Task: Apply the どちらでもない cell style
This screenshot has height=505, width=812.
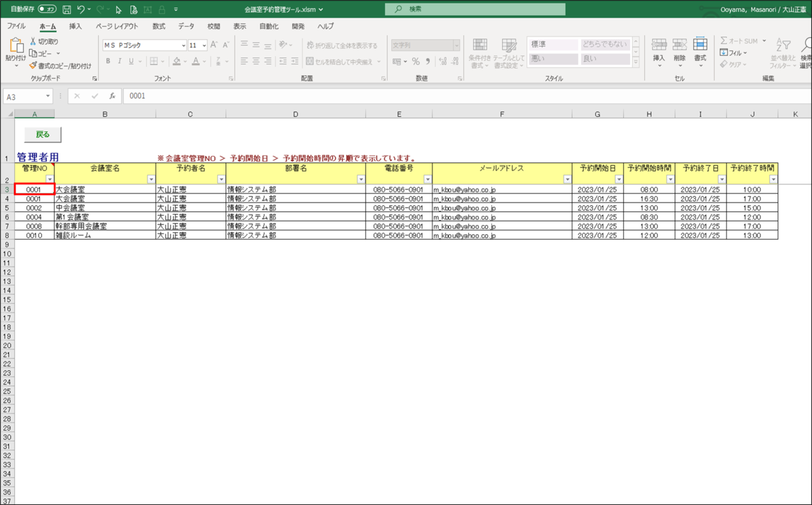Action: [605, 44]
